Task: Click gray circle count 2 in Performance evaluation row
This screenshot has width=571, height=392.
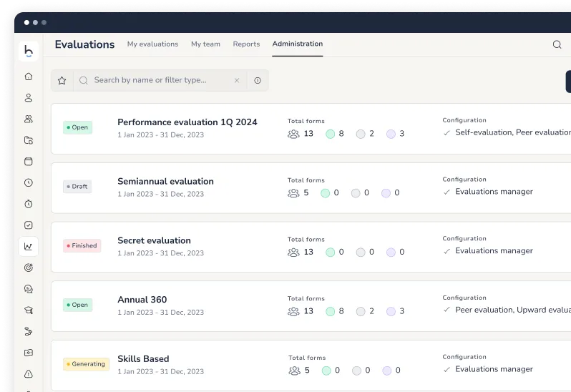Action: tap(365, 134)
